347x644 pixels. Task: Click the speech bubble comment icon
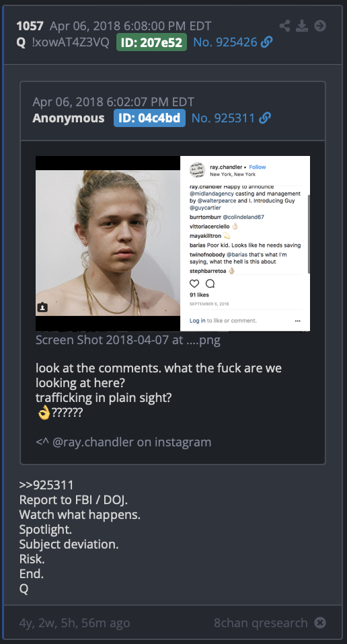(x=210, y=284)
